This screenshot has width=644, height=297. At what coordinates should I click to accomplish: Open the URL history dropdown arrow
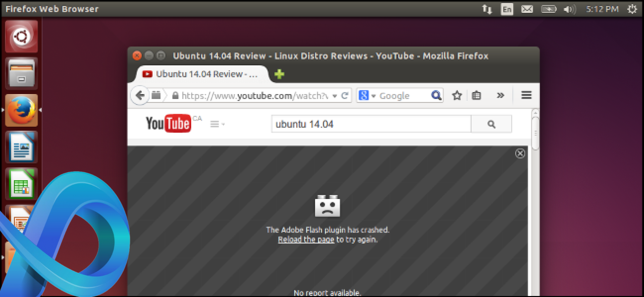(335, 96)
